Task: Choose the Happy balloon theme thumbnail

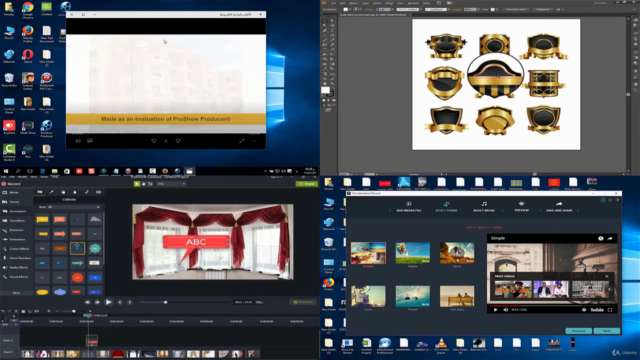Action: pyautogui.click(x=412, y=253)
